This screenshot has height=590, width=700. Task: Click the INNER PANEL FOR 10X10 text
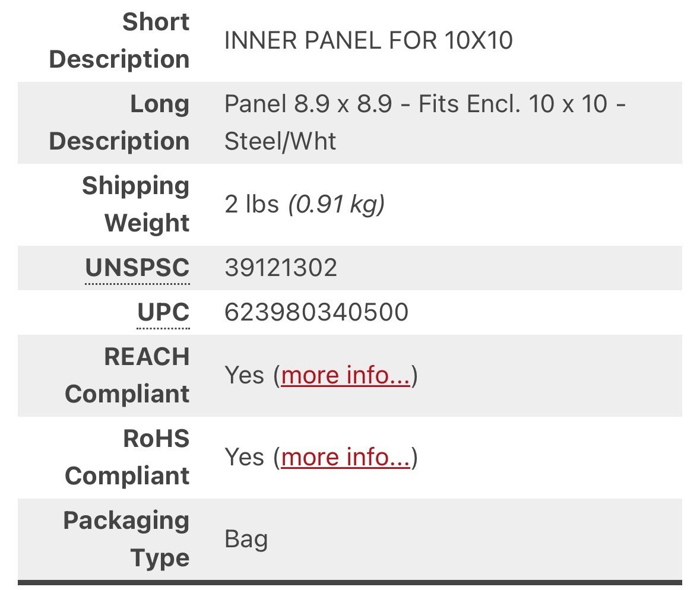point(368,40)
